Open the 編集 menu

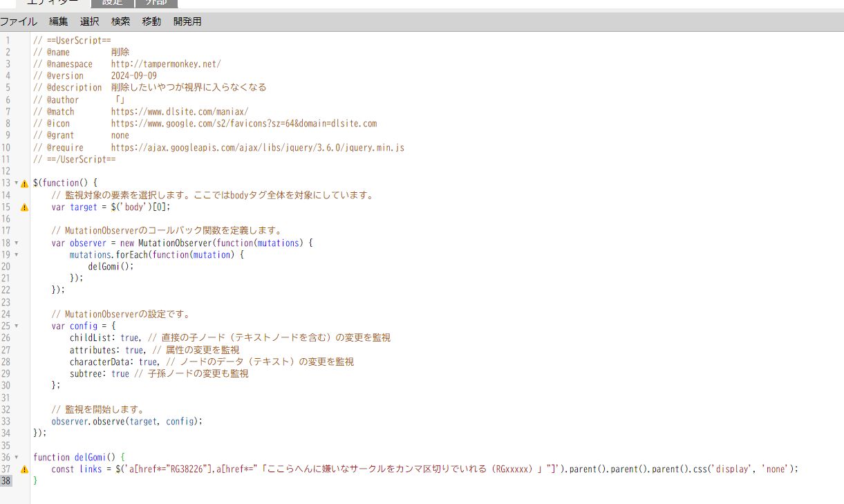pyautogui.click(x=59, y=21)
